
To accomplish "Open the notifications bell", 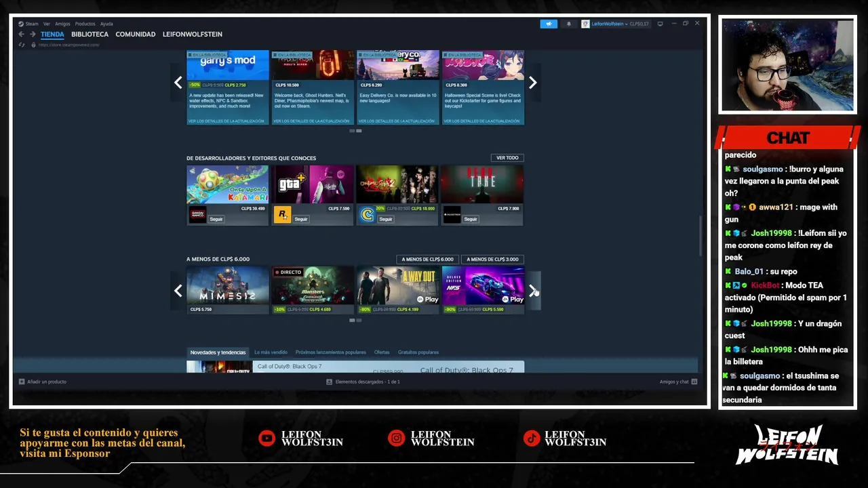I will point(569,24).
